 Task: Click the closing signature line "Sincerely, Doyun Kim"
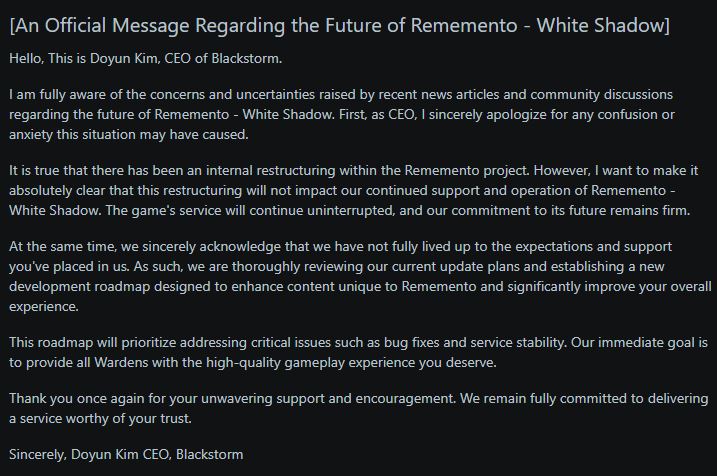(126, 454)
